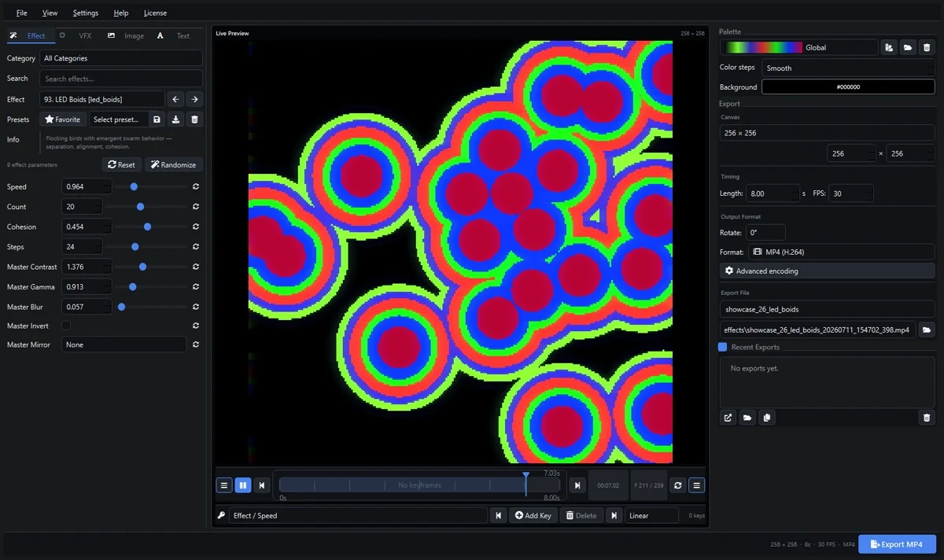Viewport: 944px width, 560px height.
Task: Click the Add Key button
Action: point(533,515)
